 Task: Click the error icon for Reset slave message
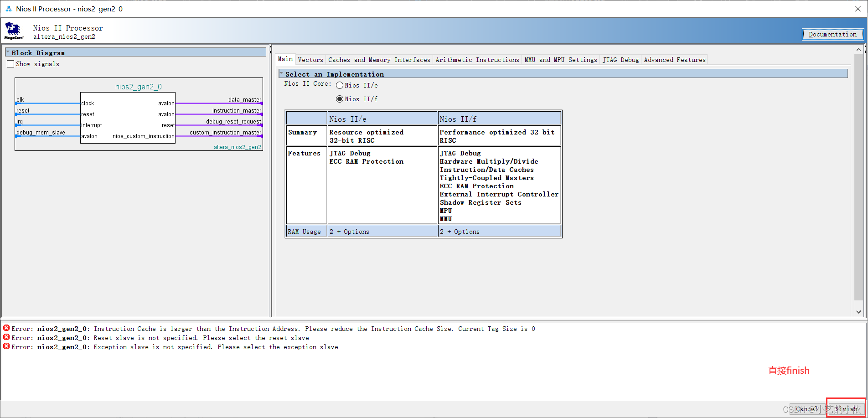pos(6,337)
